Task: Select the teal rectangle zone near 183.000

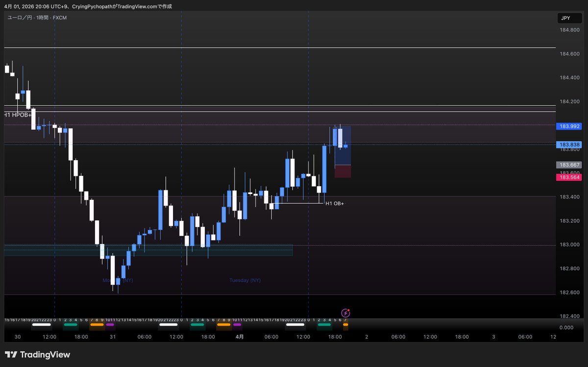Action: (148, 250)
